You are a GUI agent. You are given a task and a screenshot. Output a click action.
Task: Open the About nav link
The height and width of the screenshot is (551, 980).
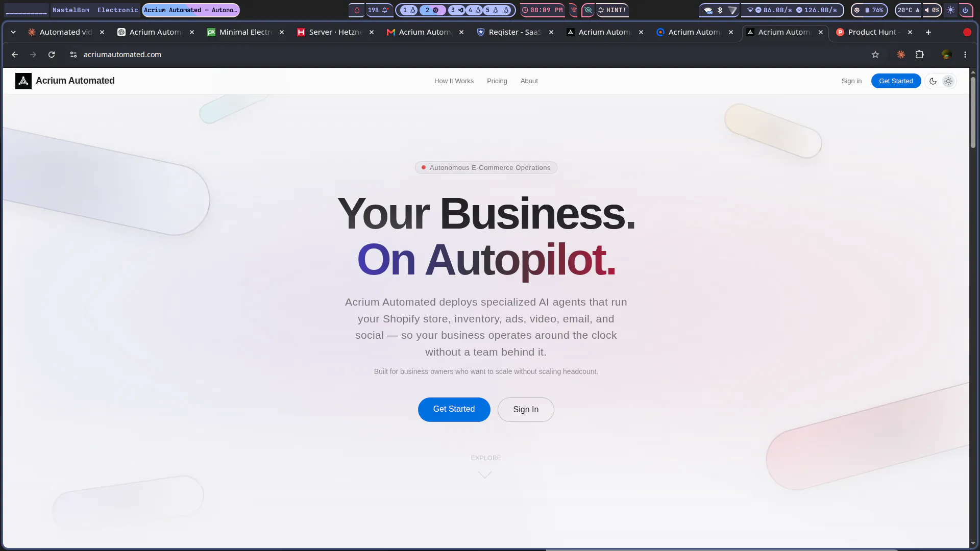[529, 81]
